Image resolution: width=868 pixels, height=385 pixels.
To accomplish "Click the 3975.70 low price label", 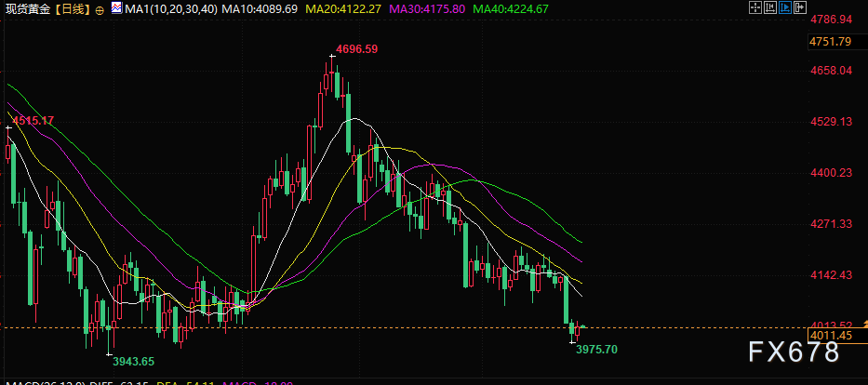I will pos(596,350).
